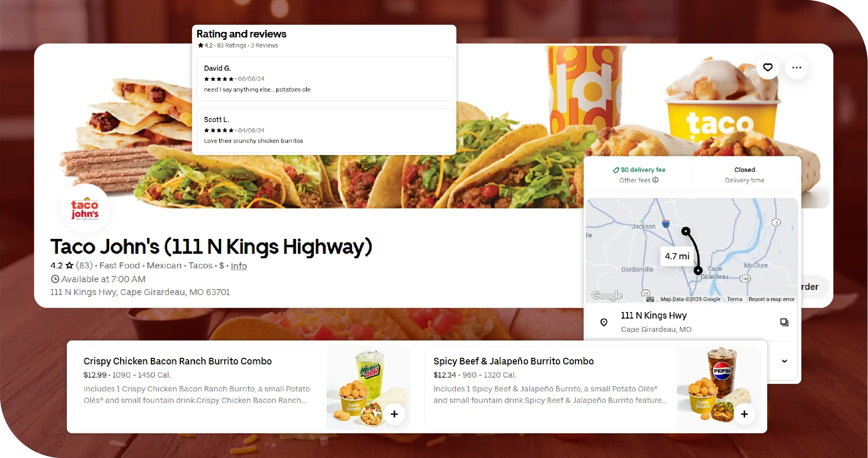Click the Crispy Chicken combo photo
Viewport: 868px width, 458px height.
[368, 388]
